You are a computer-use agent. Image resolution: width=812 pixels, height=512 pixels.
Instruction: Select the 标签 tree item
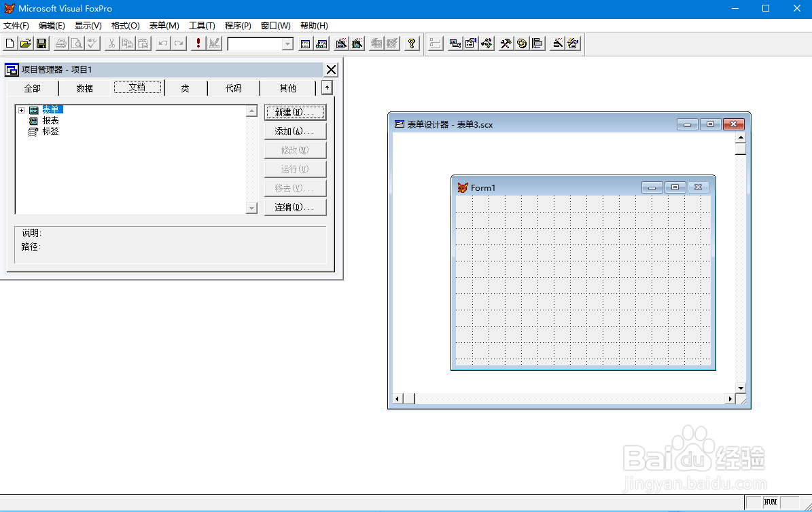tap(50, 132)
